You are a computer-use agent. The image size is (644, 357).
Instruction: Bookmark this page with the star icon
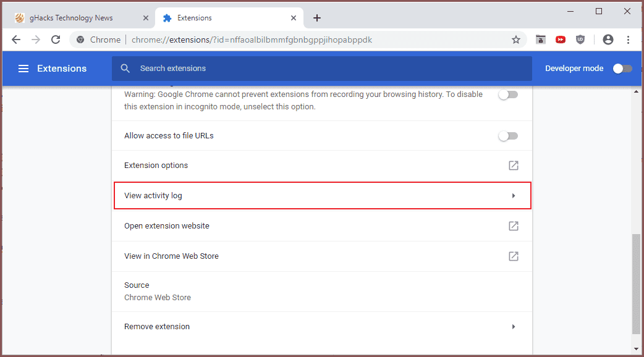tap(516, 40)
